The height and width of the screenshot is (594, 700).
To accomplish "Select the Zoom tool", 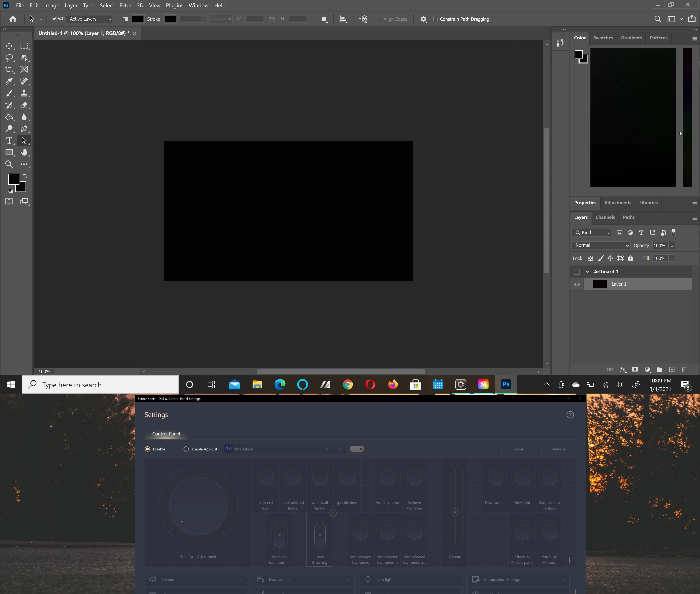I will (9, 164).
